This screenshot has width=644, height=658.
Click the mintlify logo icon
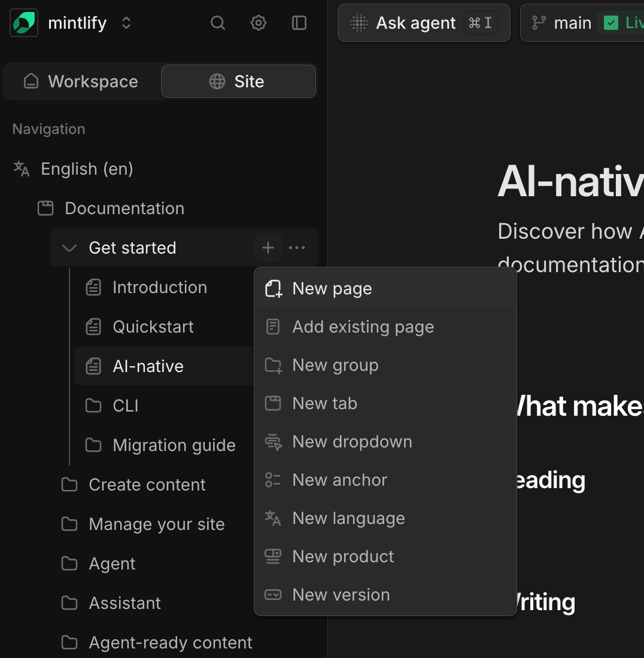(x=24, y=23)
